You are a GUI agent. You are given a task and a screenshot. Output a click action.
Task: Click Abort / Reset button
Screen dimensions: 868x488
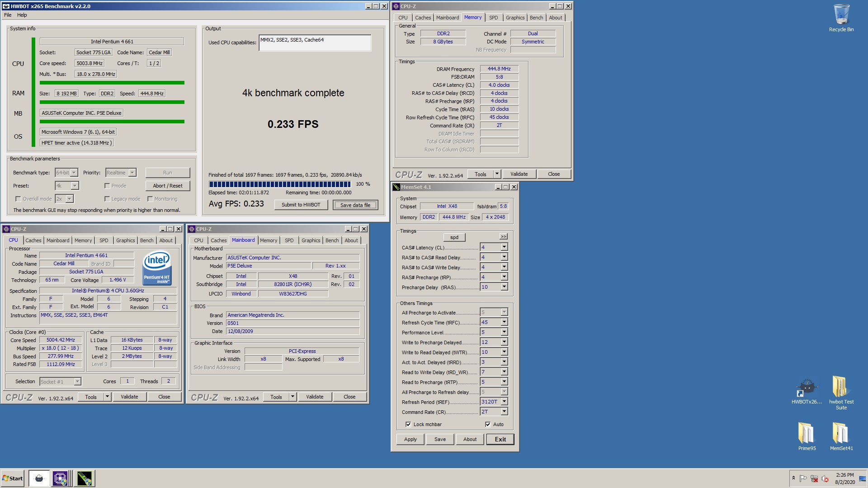point(168,186)
